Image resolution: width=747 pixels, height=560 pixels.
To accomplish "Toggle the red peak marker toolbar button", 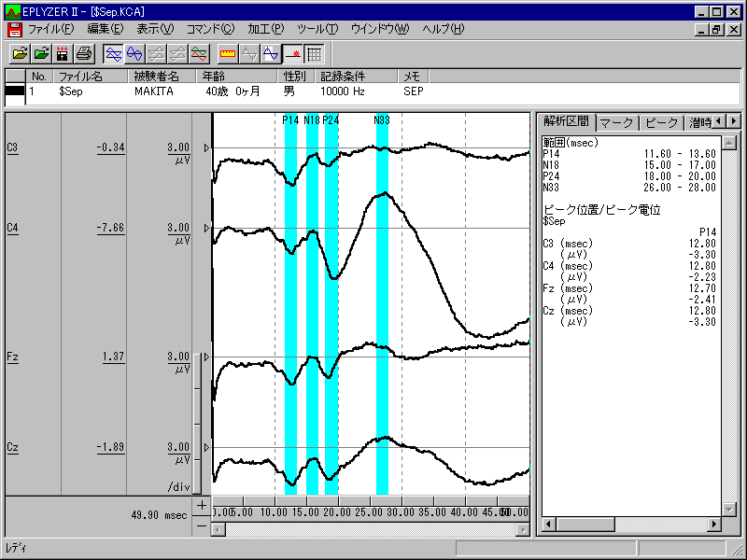I will pos(292,53).
